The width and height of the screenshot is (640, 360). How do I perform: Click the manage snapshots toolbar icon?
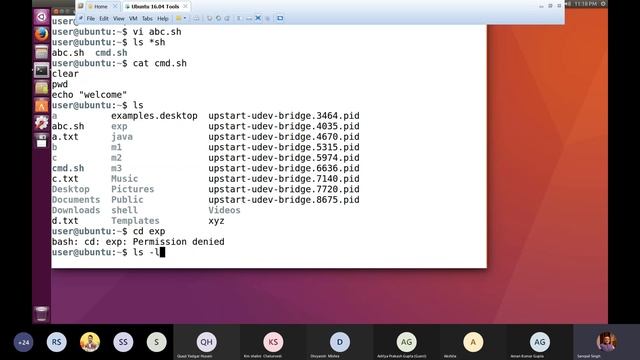click(x=227, y=18)
